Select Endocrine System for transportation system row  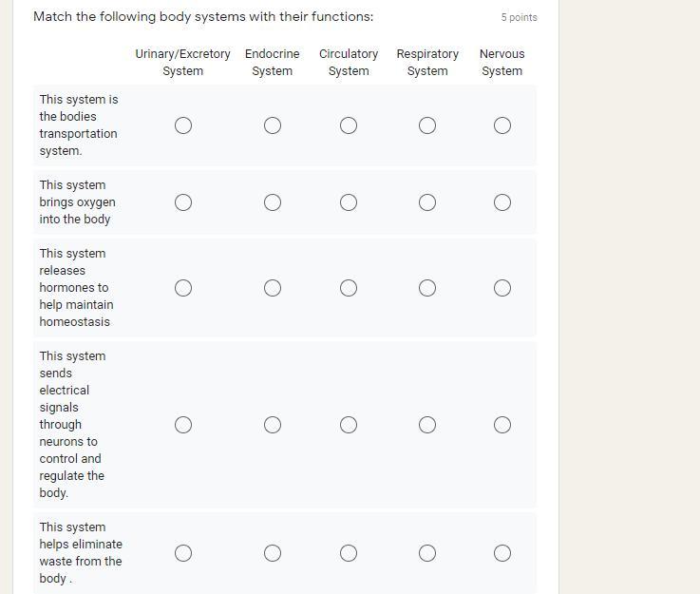point(273,125)
